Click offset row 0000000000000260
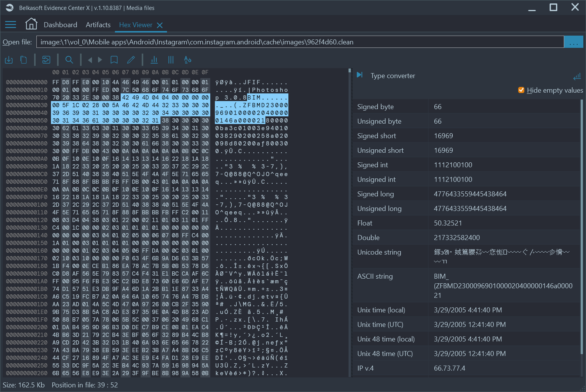 (27, 373)
